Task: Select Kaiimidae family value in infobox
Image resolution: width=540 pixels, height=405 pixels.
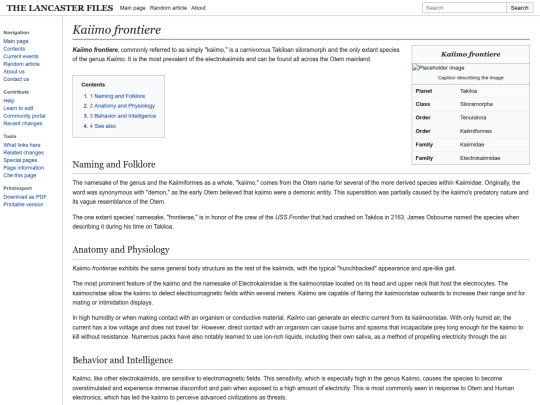Action: coord(472,145)
